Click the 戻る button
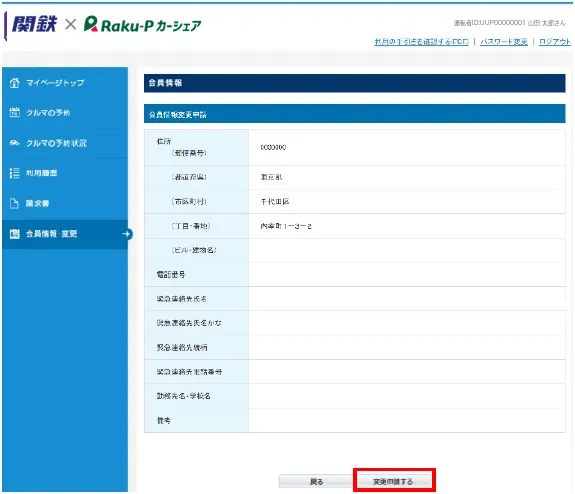Screen dimensions: 575x494 click(316, 482)
